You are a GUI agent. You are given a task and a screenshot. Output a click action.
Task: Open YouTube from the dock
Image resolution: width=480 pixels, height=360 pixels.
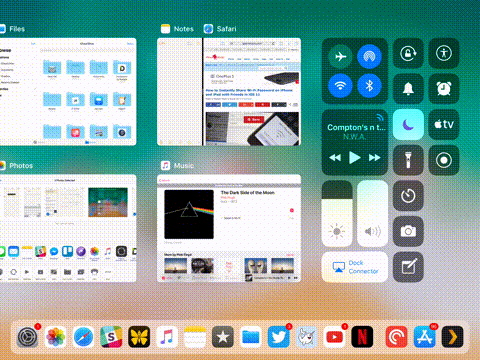coord(334,337)
